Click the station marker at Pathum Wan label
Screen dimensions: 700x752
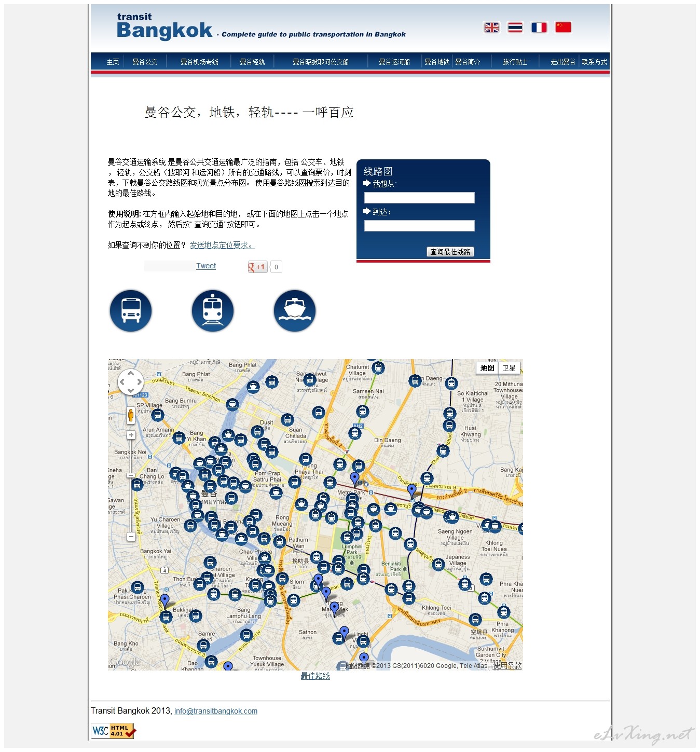point(280,542)
